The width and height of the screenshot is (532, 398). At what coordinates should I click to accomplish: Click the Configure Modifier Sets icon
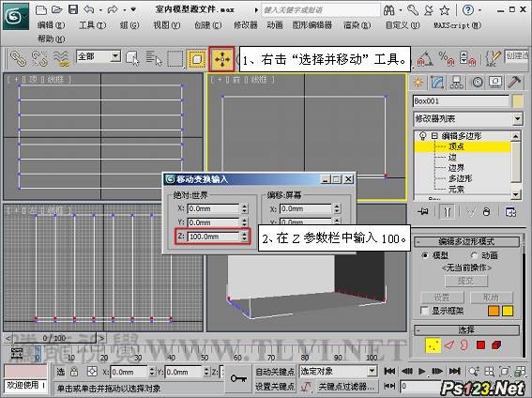[510, 212]
